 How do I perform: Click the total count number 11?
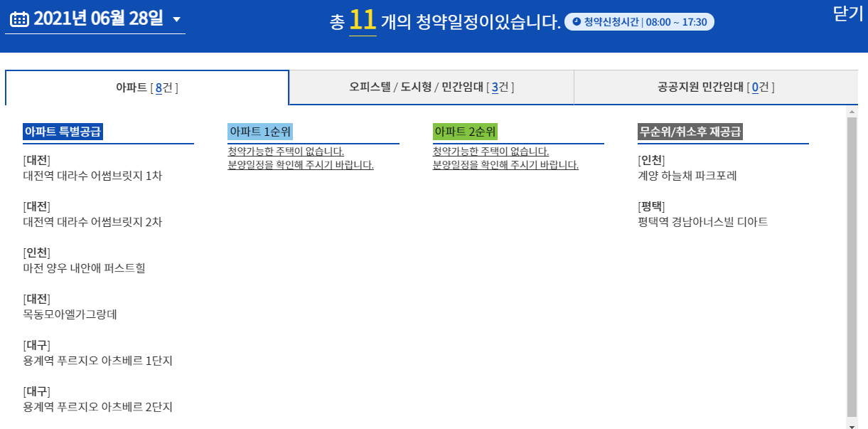[x=363, y=20]
